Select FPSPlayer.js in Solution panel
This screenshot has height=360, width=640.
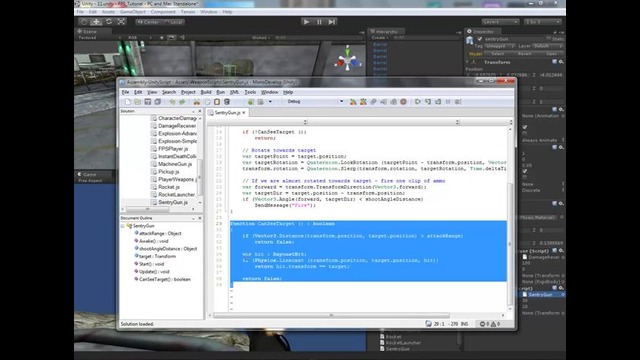pos(173,149)
